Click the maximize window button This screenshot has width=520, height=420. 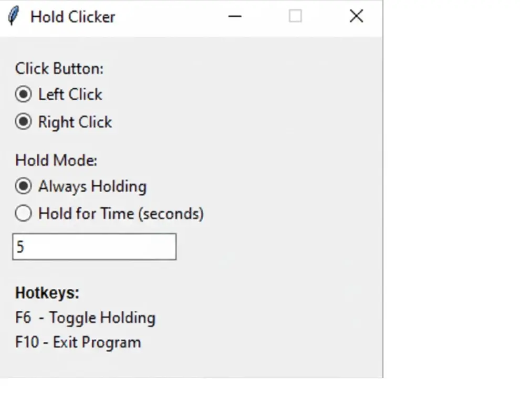click(295, 16)
